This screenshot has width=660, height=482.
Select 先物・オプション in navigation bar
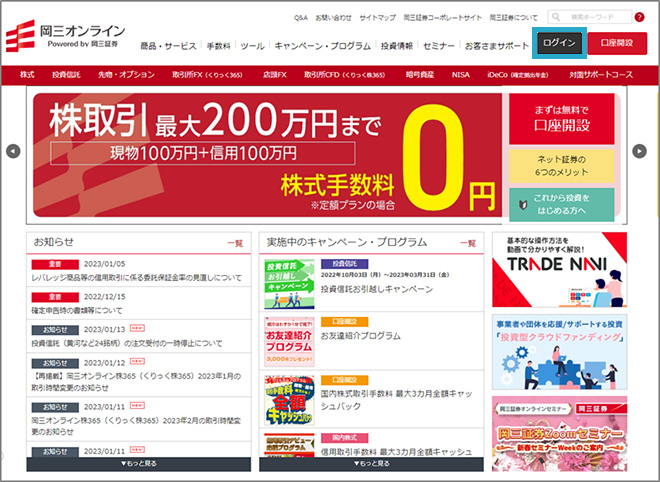point(126,75)
